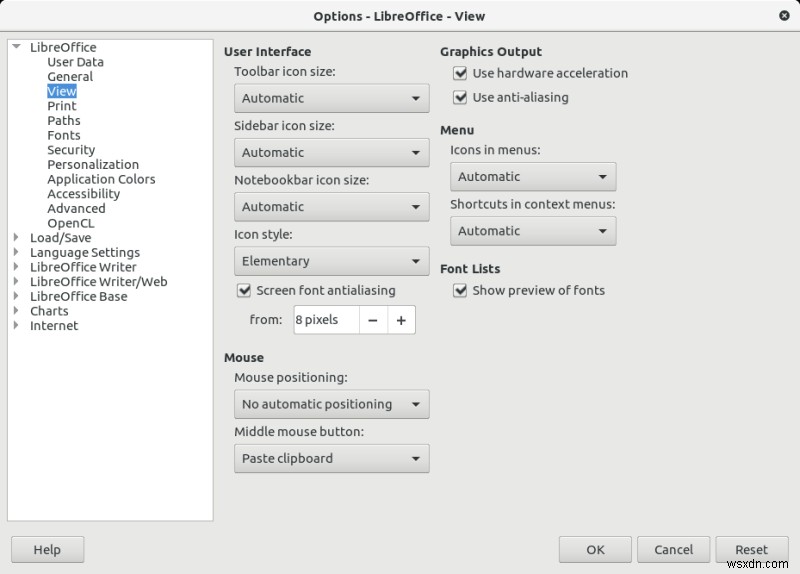Viewport: 800px width, 574px height.
Task: Click the Load/Save label in tree
Action: point(60,238)
